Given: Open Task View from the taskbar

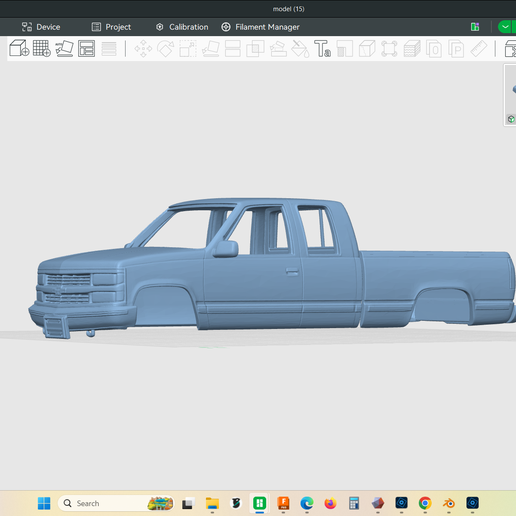Looking at the screenshot, I should [188, 503].
